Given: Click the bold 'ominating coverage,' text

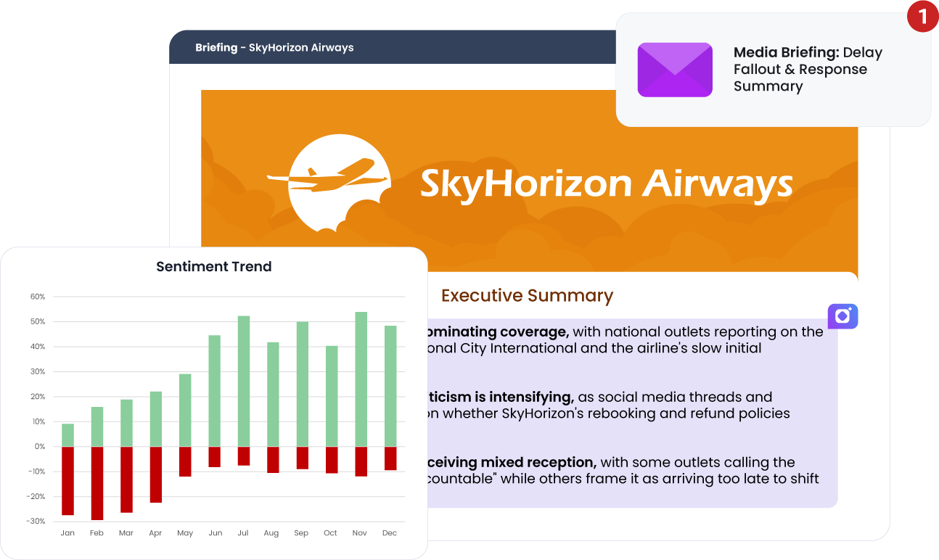Looking at the screenshot, I should (499, 332).
